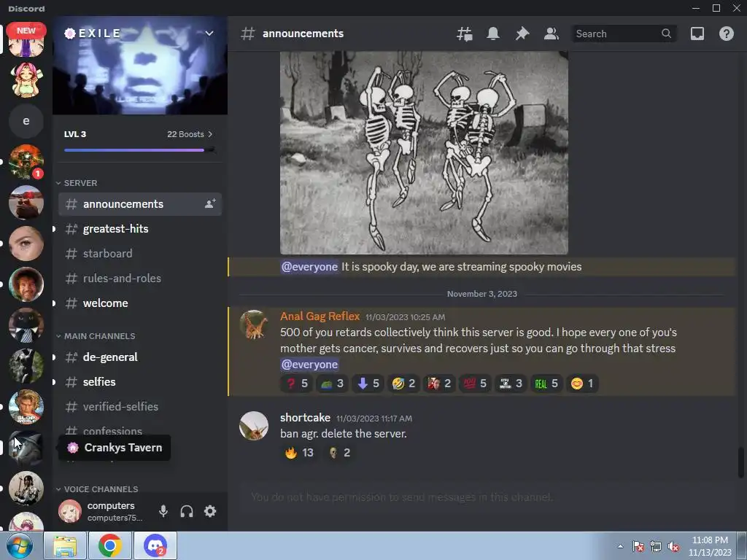Click Anal Gag Reflex username
The height and width of the screenshot is (560, 747).
pos(320,316)
